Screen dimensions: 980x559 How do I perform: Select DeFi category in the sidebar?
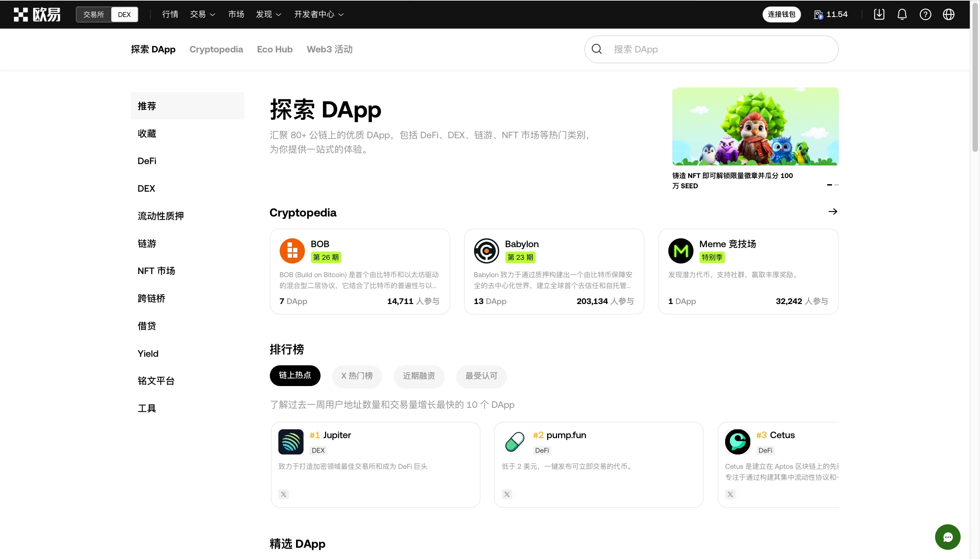tap(187, 161)
